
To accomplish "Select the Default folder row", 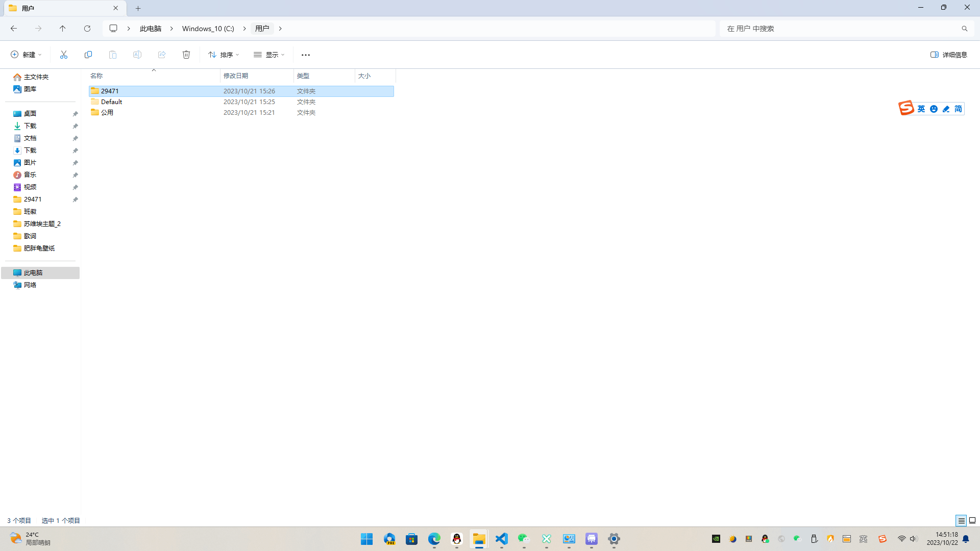I will click(x=112, y=102).
